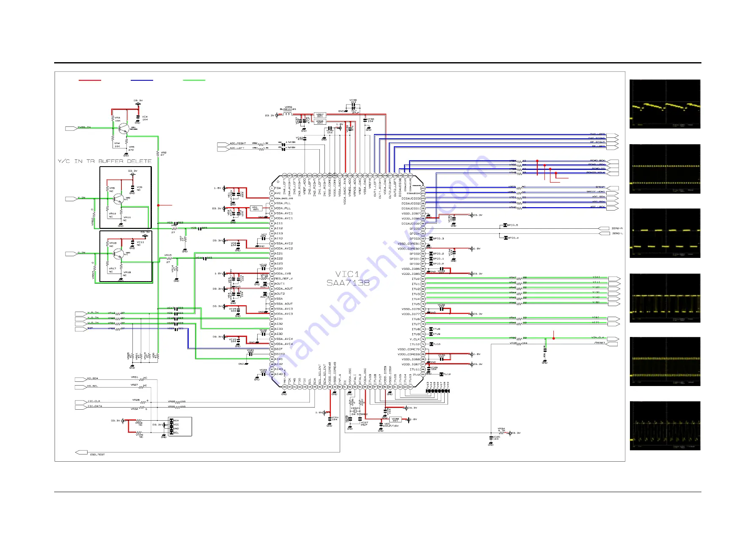Click the GPIO_3 test point marker
Screen dimensions: 756x534
pyautogui.click(x=431, y=239)
